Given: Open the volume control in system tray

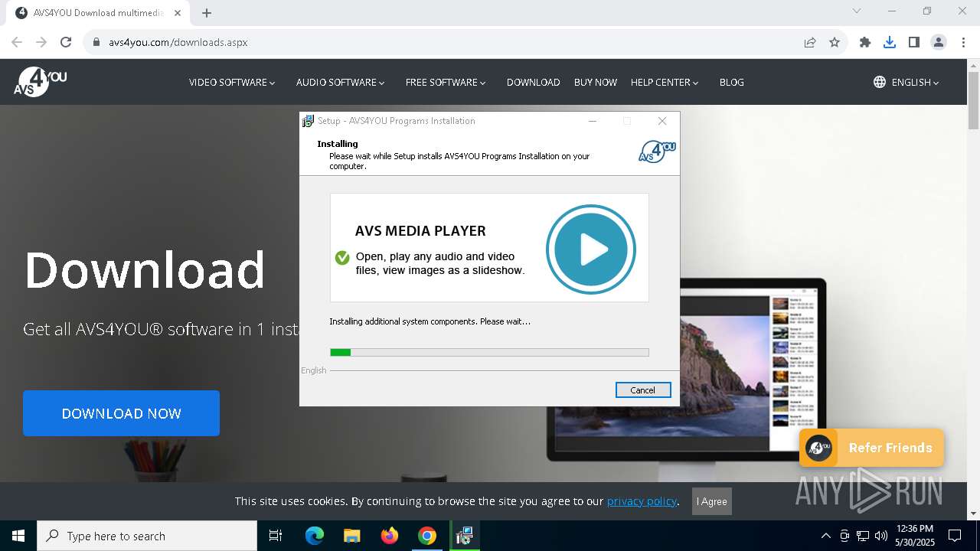Looking at the screenshot, I should point(881,536).
